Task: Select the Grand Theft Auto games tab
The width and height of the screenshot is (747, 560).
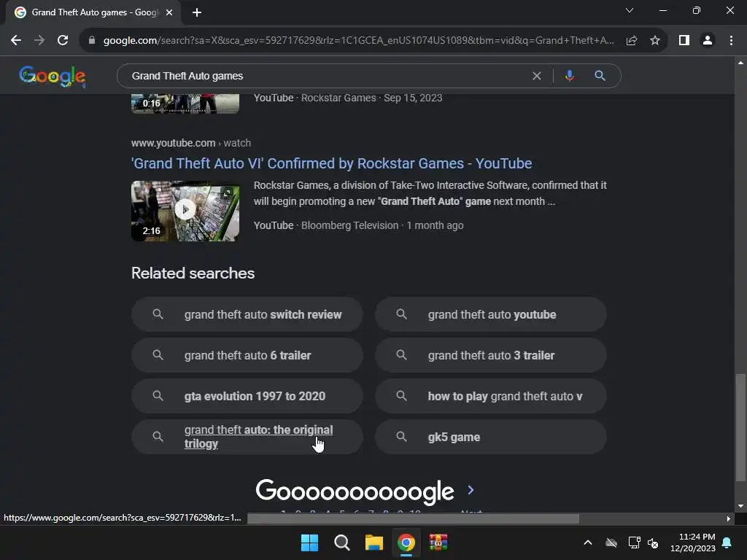Action: click(93, 12)
